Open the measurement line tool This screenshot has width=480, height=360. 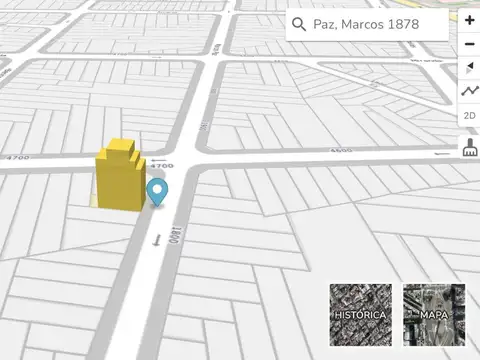[469, 91]
